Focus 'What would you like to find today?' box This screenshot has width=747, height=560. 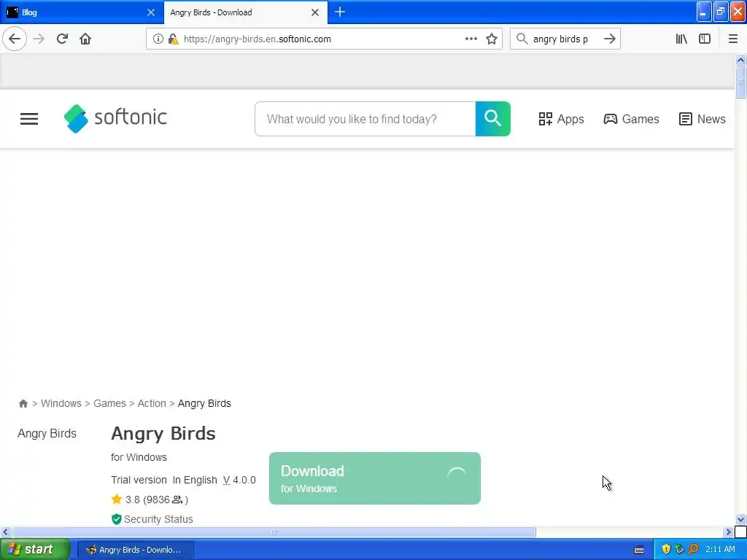[365, 119]
